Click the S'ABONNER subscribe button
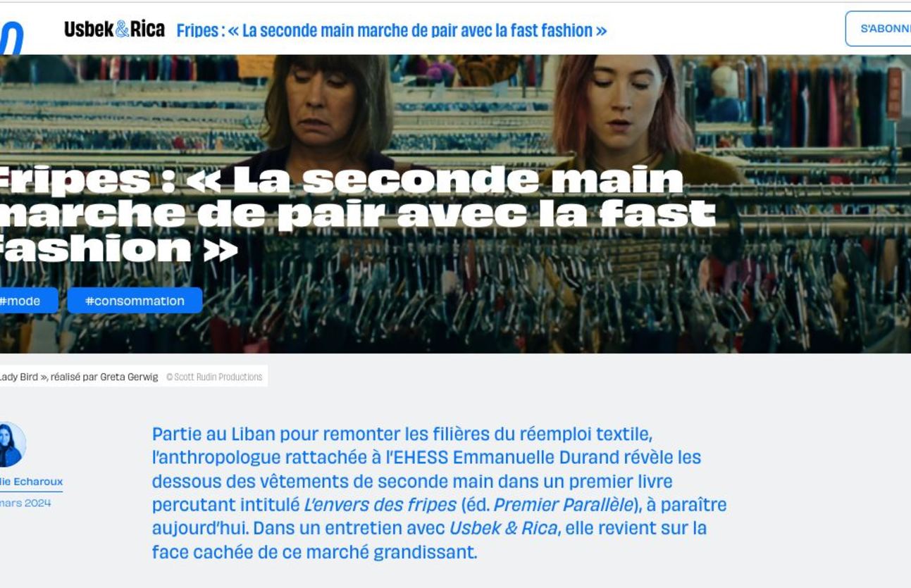Image resolution: width=911 pixels, height=588 pixels. pyautogui.click(x=879, y=29)
